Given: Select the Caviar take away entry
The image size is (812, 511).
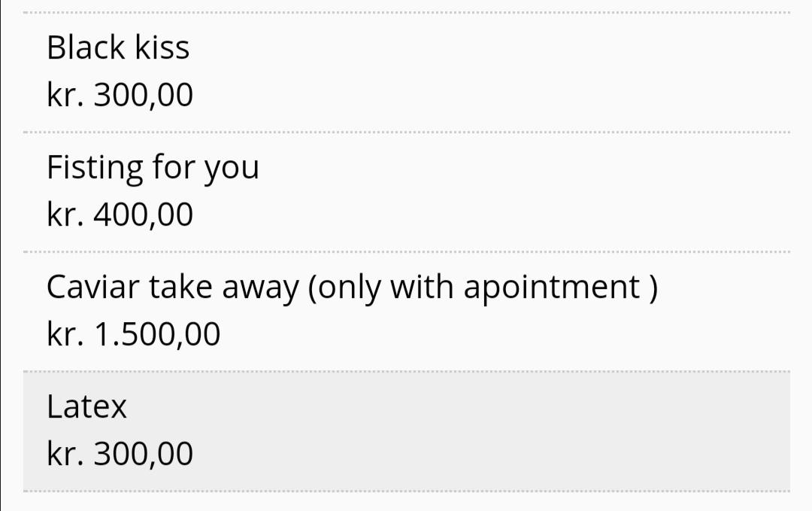Looking at the screenshot, I should 351,287.
